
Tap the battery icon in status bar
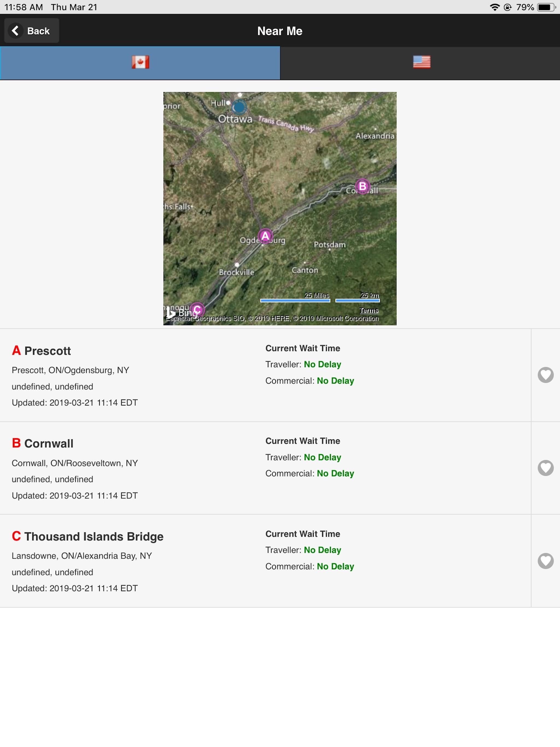[546, 7]
